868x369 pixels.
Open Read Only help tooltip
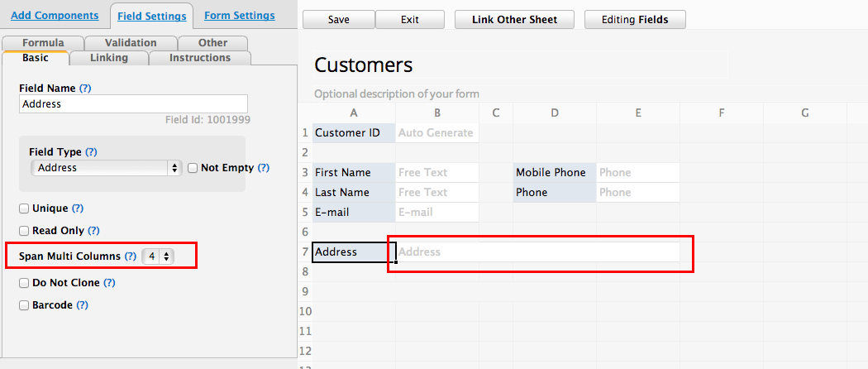[x=93, y=231]
